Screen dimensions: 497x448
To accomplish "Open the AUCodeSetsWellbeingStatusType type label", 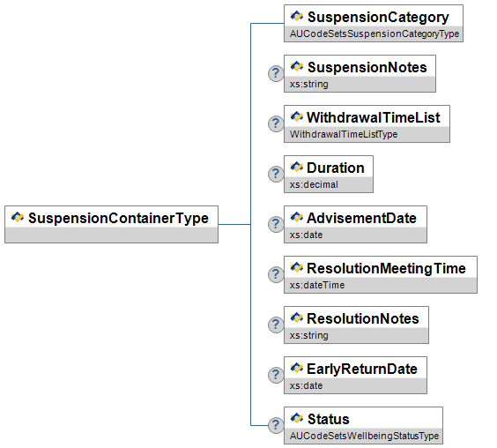I will (x=364, y=436).
